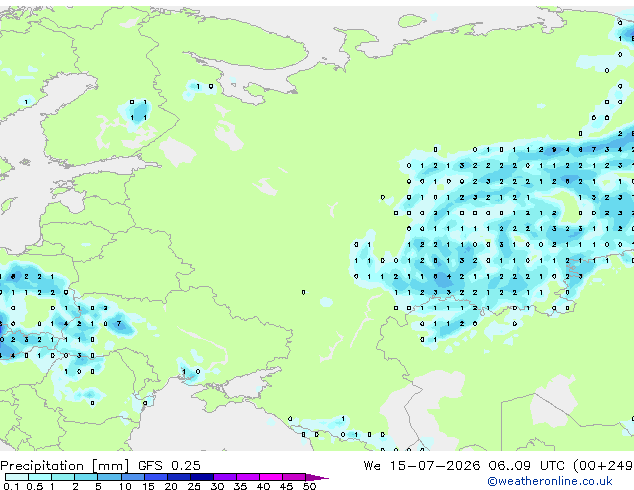Click the 20–25 mm dark blue swatch
Screen dimensions: 634x490
(x=178, y=477)
